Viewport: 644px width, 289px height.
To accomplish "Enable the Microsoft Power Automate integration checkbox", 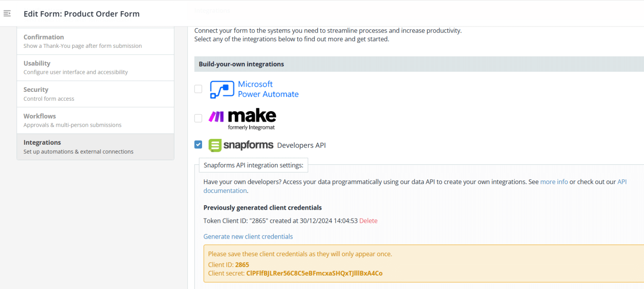I will tap(198, 89).
